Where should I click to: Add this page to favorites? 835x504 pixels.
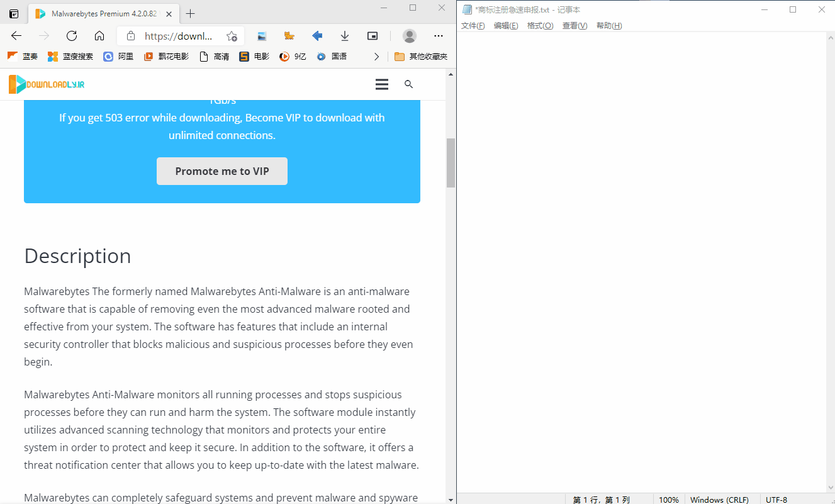(x=232, y=36)
